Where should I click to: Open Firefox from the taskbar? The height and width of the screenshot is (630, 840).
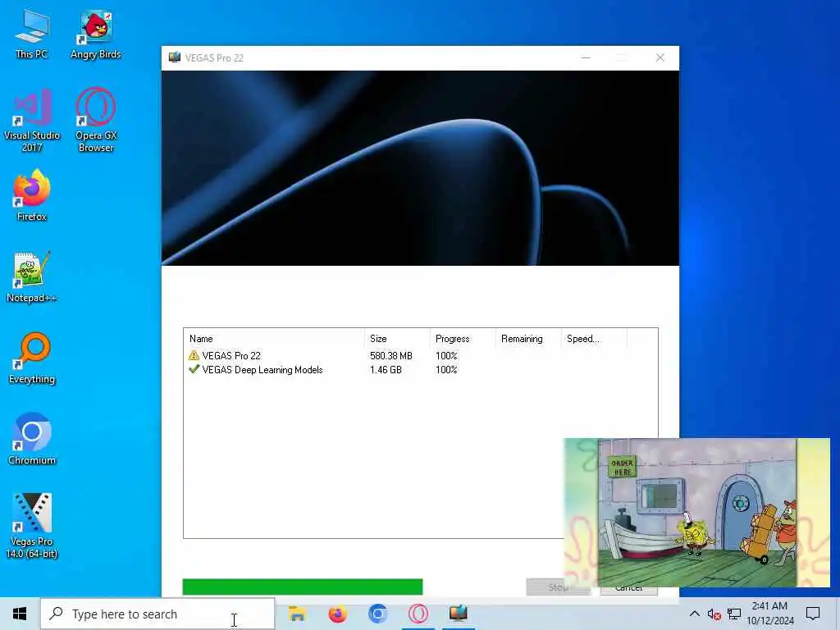[337, 614]
